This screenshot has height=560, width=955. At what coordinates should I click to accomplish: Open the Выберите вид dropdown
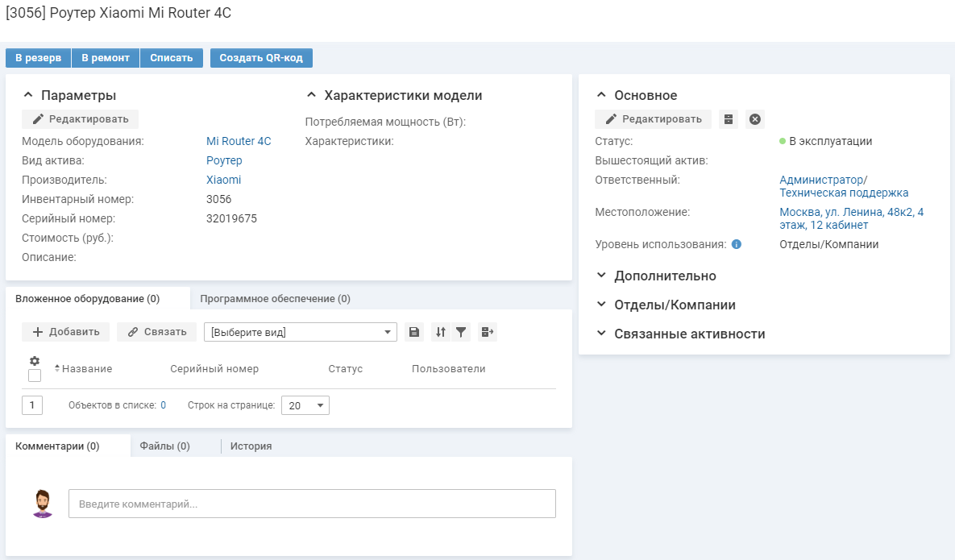pyautogui.click(x=300, y=332)
